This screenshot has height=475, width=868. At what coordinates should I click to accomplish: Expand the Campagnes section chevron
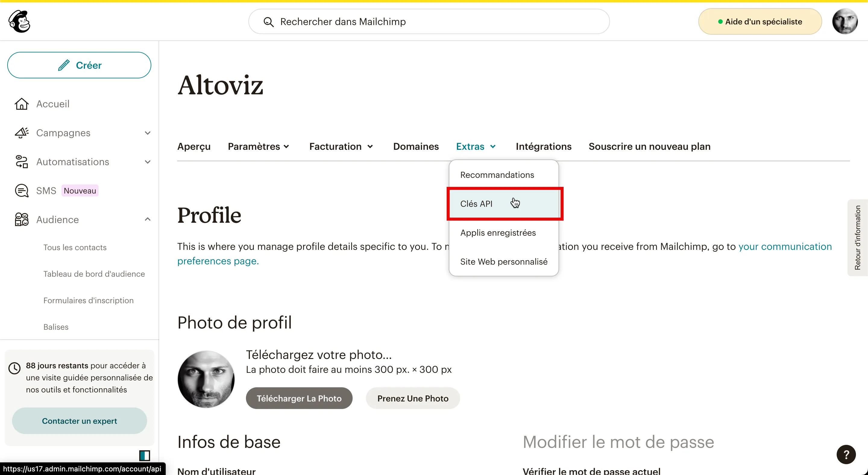[x=148, y=133]
